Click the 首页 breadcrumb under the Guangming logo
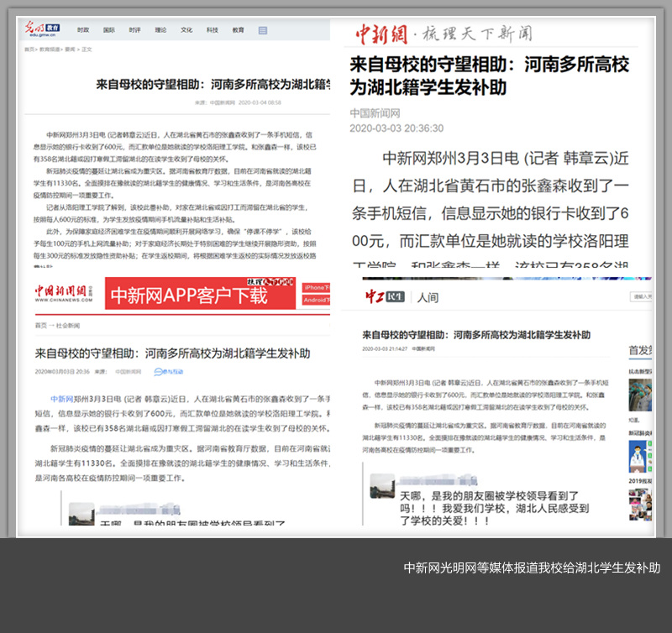 pos(29,50)
